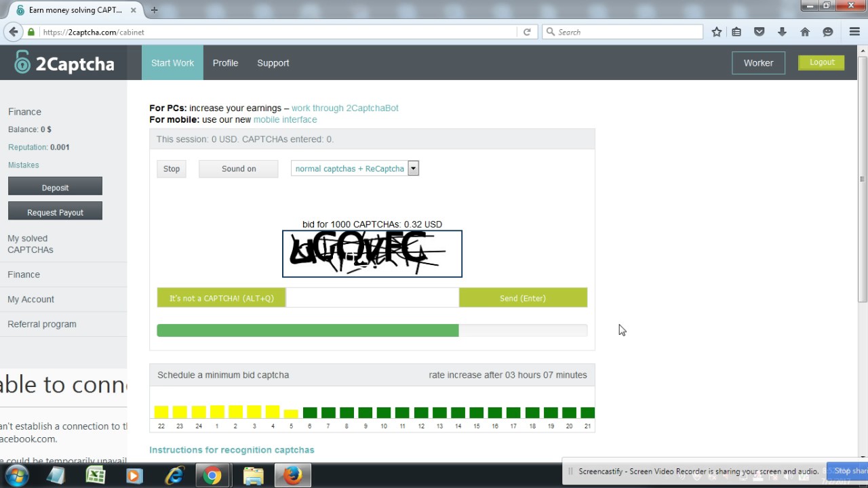Screen dimensions: 868x488
Task: Click the yellow bid bar for hour 22
Action: tap(161, 411)
